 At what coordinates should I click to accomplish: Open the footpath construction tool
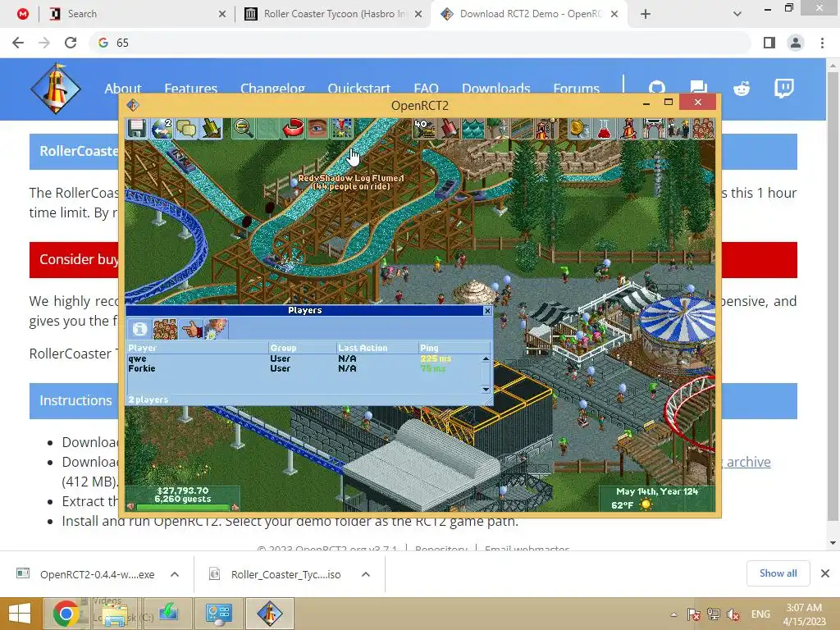pos(523,129)
